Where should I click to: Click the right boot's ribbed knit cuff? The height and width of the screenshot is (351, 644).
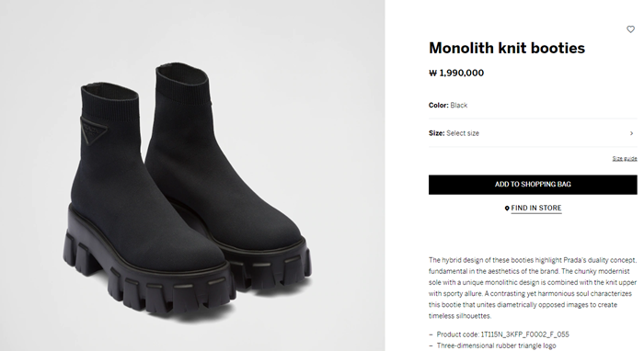(183, 84)
